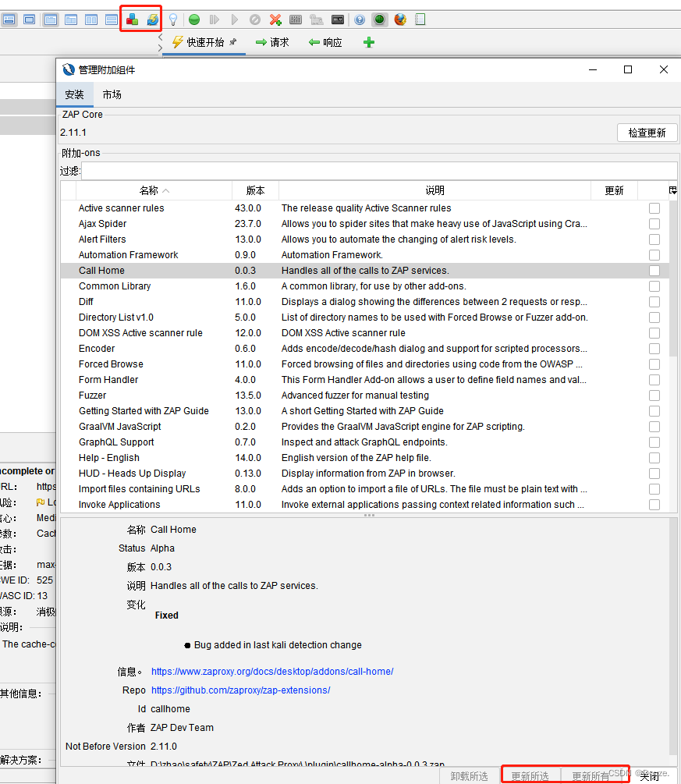
Task: Click the continue play arrow icon
Action: [235, 20]
